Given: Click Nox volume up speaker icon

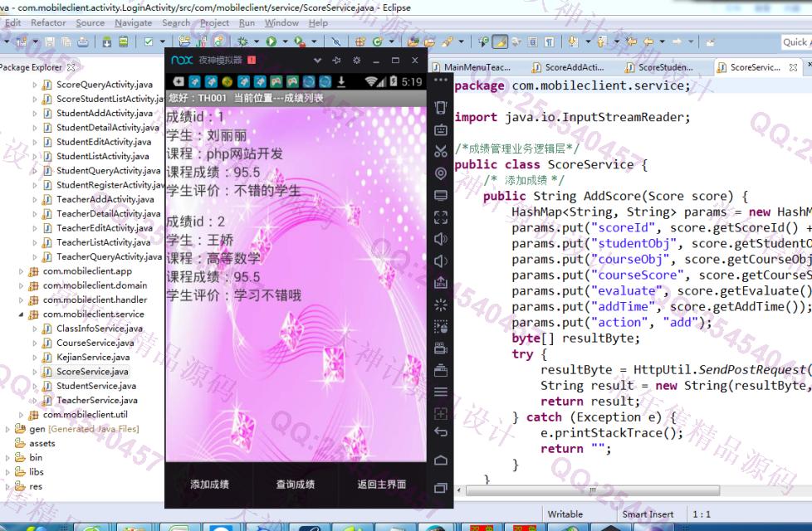Looking at the screenshot, I should coord(441,239).
